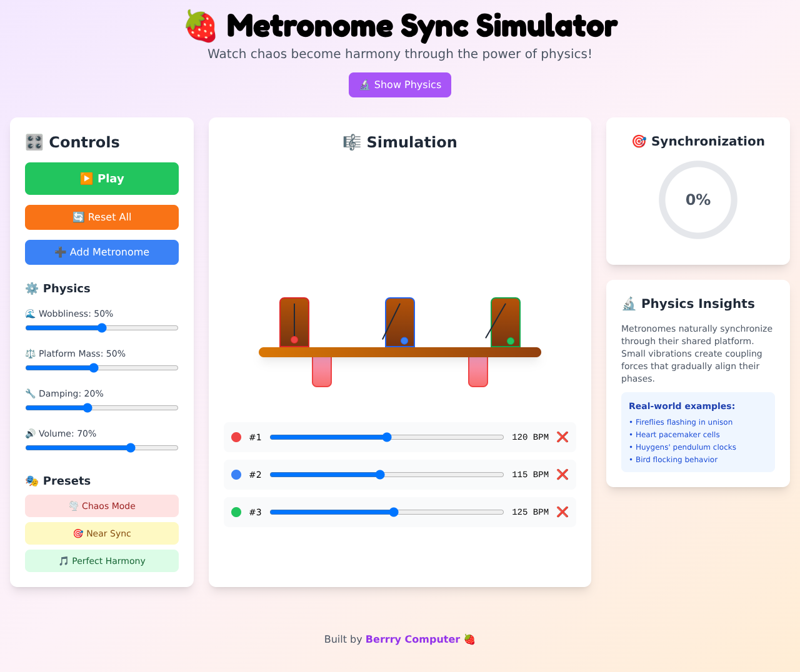Image resolution: width=800 pixels, height=672 pixels.
Task: Select the green pendulum bob on metronome #3
Action: pos(511,340)
